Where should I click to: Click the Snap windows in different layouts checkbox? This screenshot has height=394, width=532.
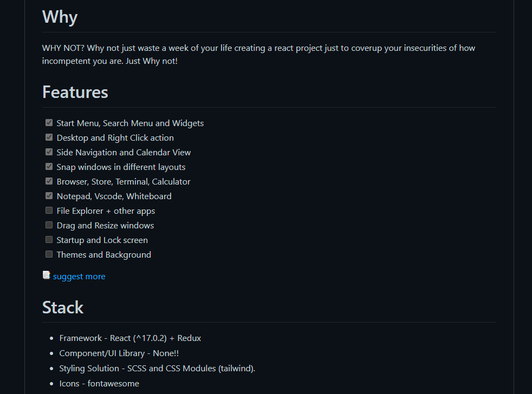tap(49, 167)
